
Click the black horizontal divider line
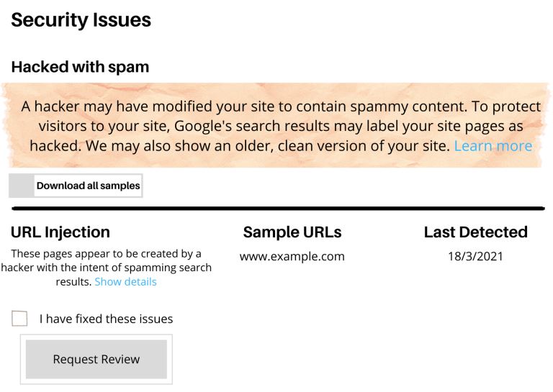click(x=278, y=209)
